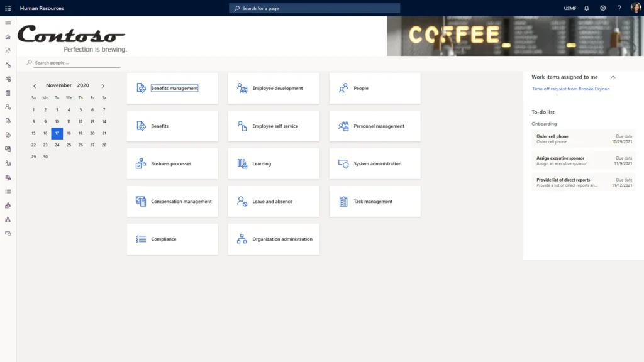This screenshot has height=362, width=644.
Task: Click the help question mark icon
Action: 619,8
